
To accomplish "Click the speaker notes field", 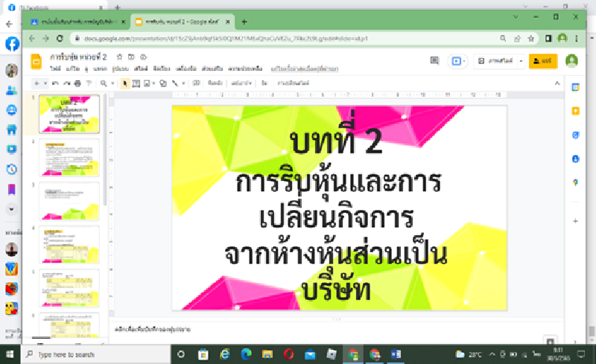I will tap(298, 328).
